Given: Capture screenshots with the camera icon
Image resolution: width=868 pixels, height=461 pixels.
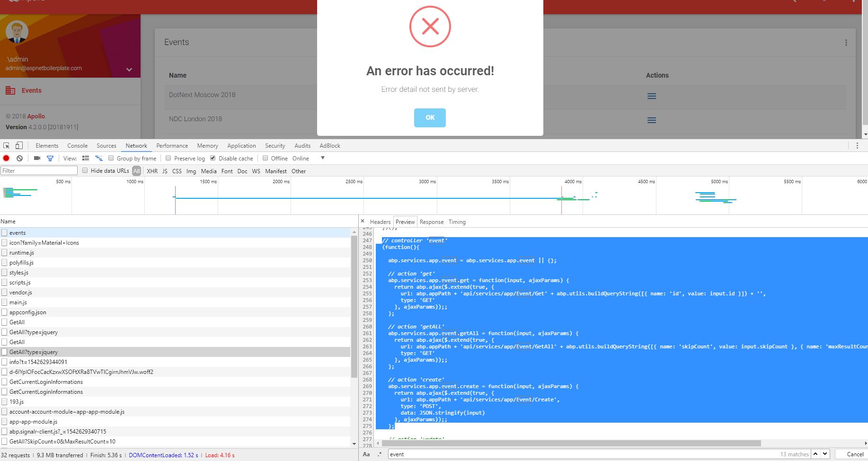Looking at the screenshot, I should click(37, 158).
